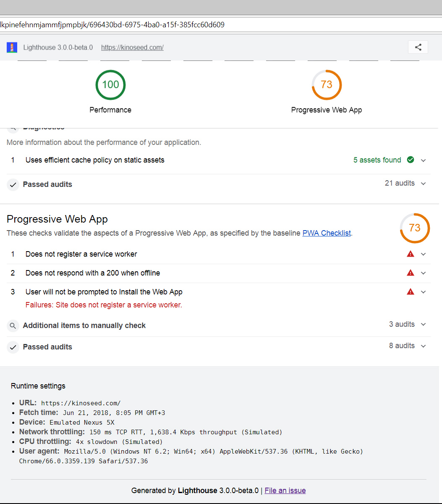Click 'Uses efficient cache policy on static assets'
442x504 pixels.
[95, 160]
